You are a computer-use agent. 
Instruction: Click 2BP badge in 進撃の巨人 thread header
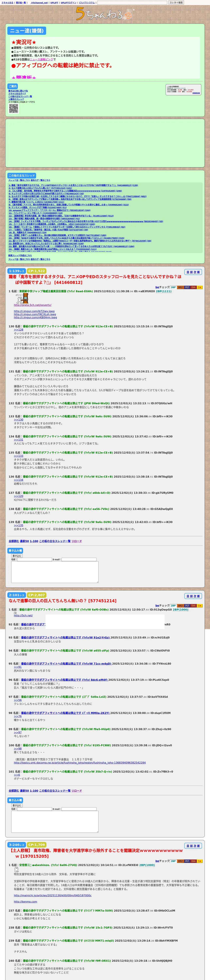(173, 605)
